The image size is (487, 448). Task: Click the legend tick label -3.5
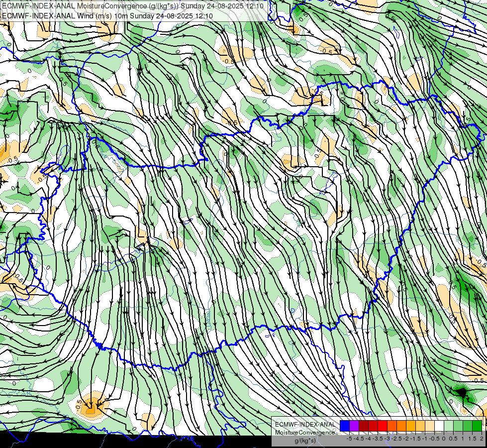[378, 439]
